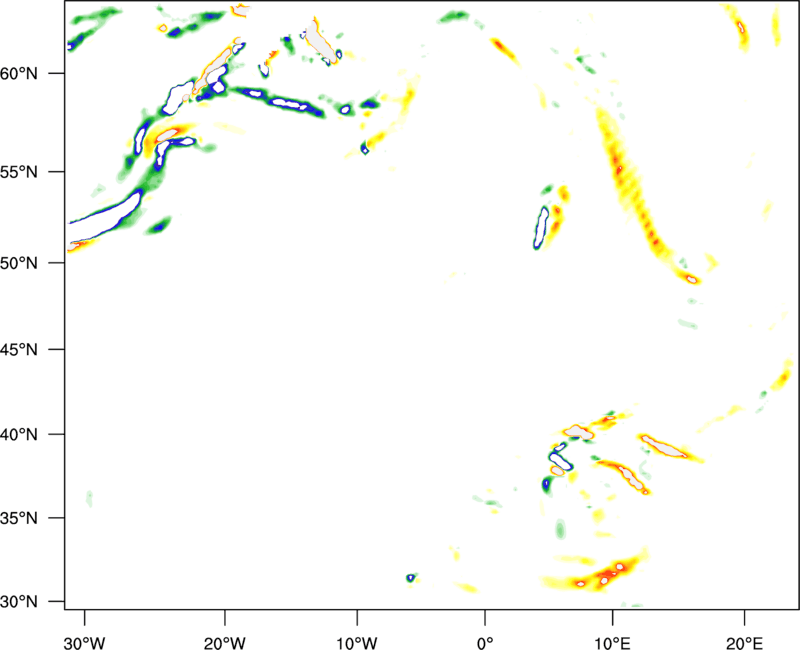Pick the 35°N latitude label
Image resolution: width=800 pixels, height=650 pixels.
coord(19,518)
